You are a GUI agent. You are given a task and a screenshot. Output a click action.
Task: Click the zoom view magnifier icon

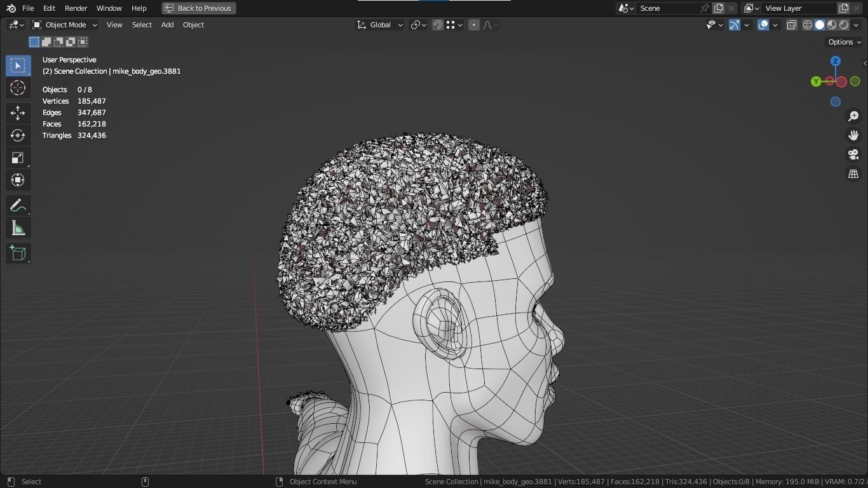pyautogui.click(x=853, y=116)
